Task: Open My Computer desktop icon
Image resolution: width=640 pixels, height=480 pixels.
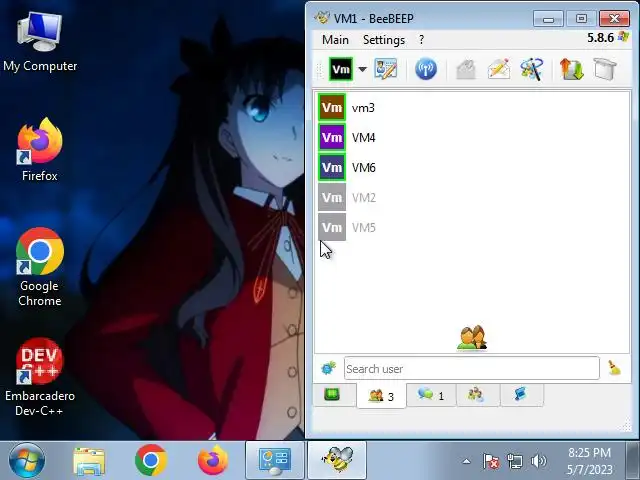Action: (x=40, y=42)
